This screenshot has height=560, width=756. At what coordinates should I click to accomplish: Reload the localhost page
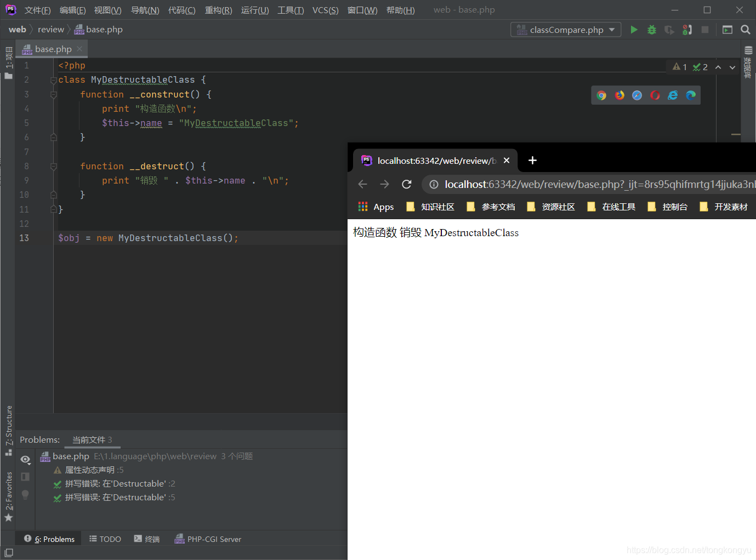406,184
